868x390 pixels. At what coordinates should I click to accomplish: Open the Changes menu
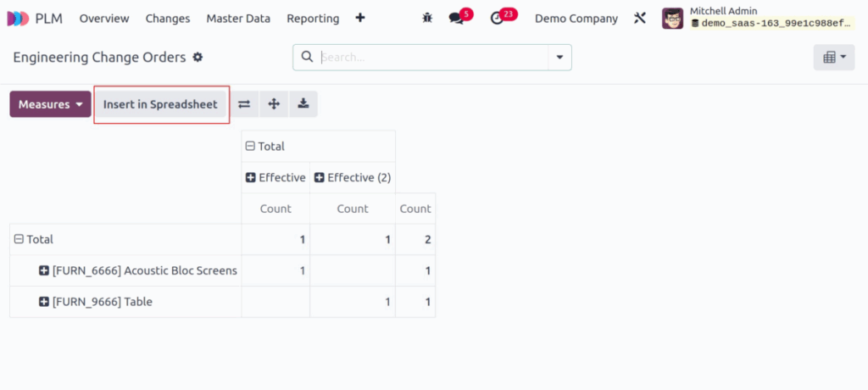(x=168, y=19)
